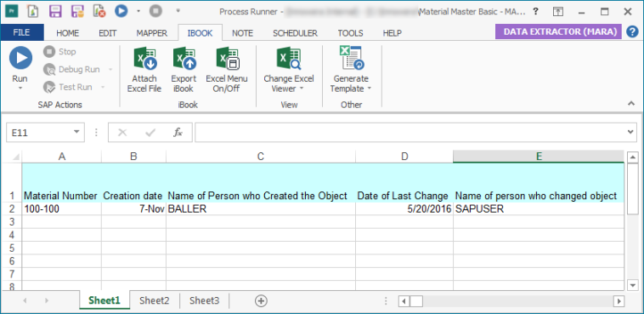Open the Customize Quick Access Toolbar dropdown

pos(178,10)
